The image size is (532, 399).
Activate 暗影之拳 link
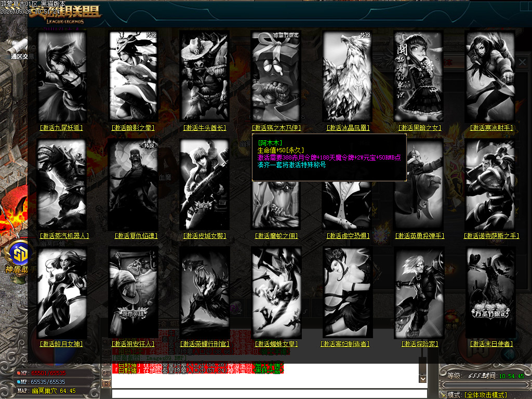pyautogui.click(x=133, y=128)
